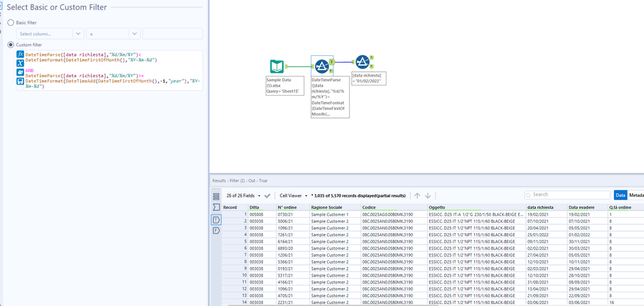Image resolution: width=644 pixels, height=306 pixels.
Task: Open the data profiling sigma icon in Results
Action: (x=216, y=206)
